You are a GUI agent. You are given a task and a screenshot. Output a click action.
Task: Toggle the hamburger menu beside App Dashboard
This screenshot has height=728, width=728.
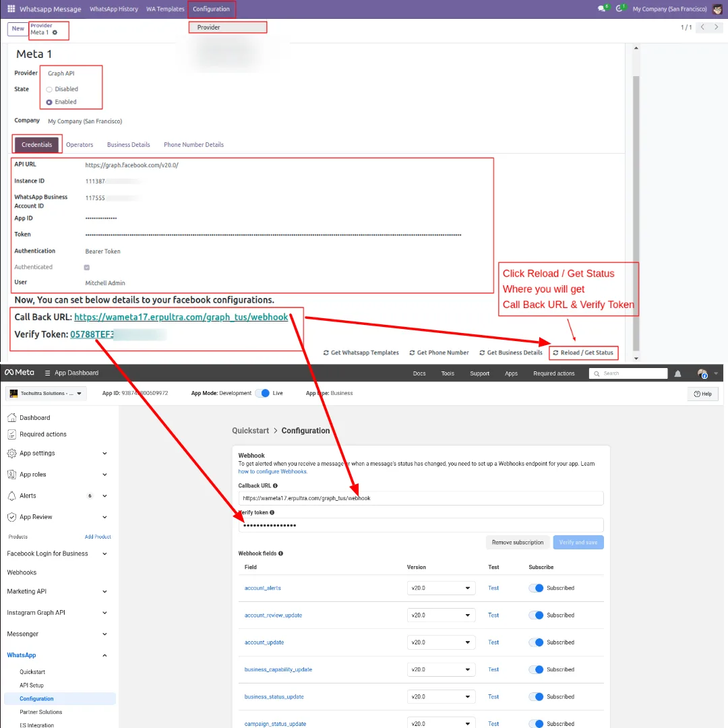pyautogui.click(x=47, y=373)
